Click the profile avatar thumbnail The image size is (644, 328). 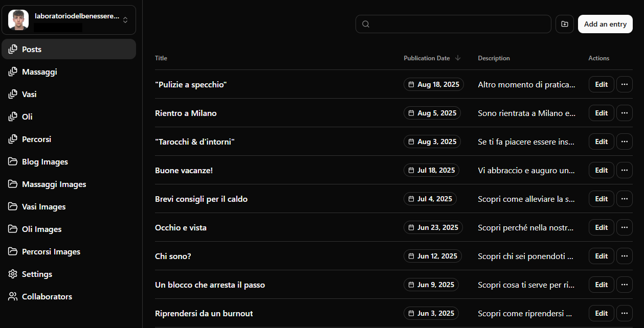pyautogui.click(x=18, y=20)
